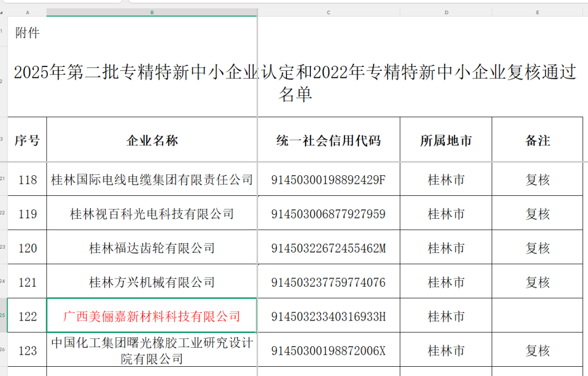This screenshot has height=376, width=588.
Task: Select the credit code 91450300198892429F cell
Action: [328, 180]
